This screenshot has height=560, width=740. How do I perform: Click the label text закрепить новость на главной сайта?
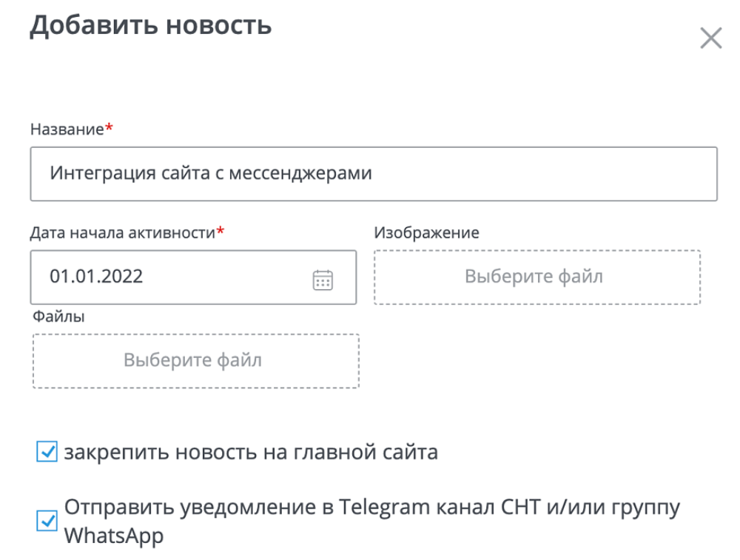pos(251,451)
